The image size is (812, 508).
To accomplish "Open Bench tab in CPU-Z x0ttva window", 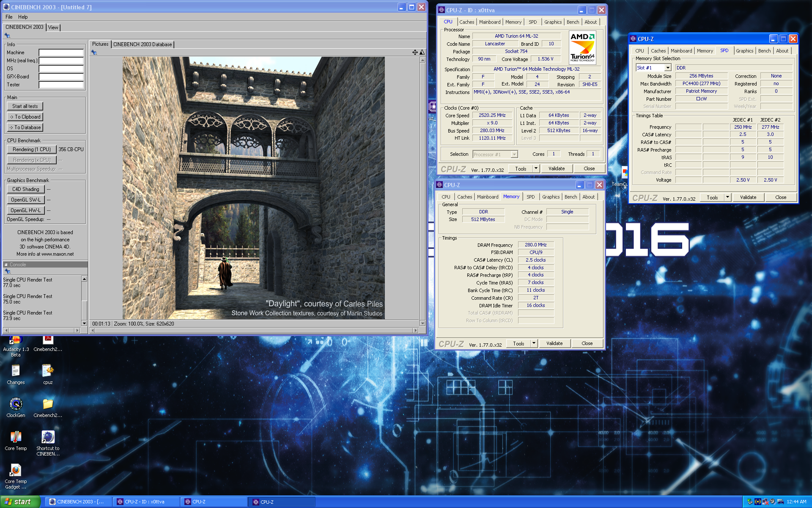I will (573, 22).
